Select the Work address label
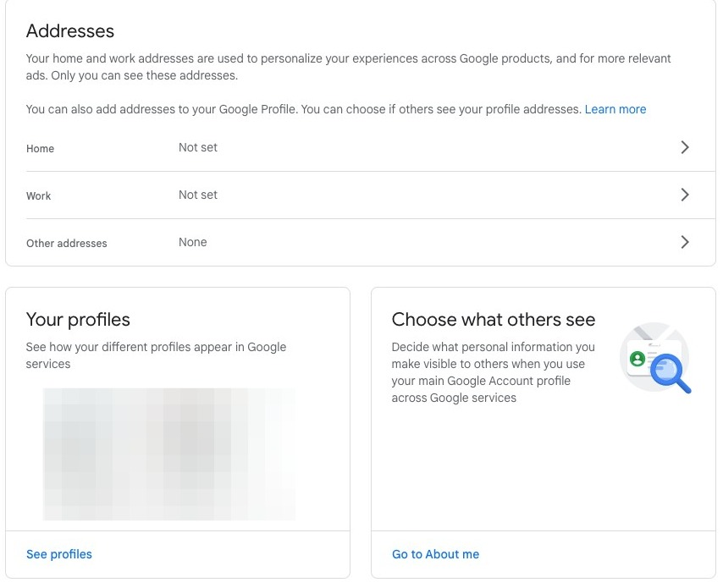The image size is (723, 588). [39, 196]
